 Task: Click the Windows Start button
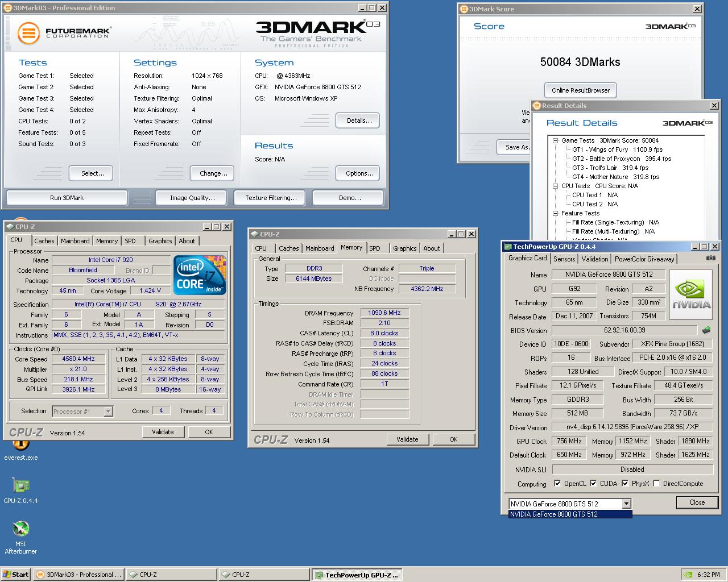(x=16, y=575)
